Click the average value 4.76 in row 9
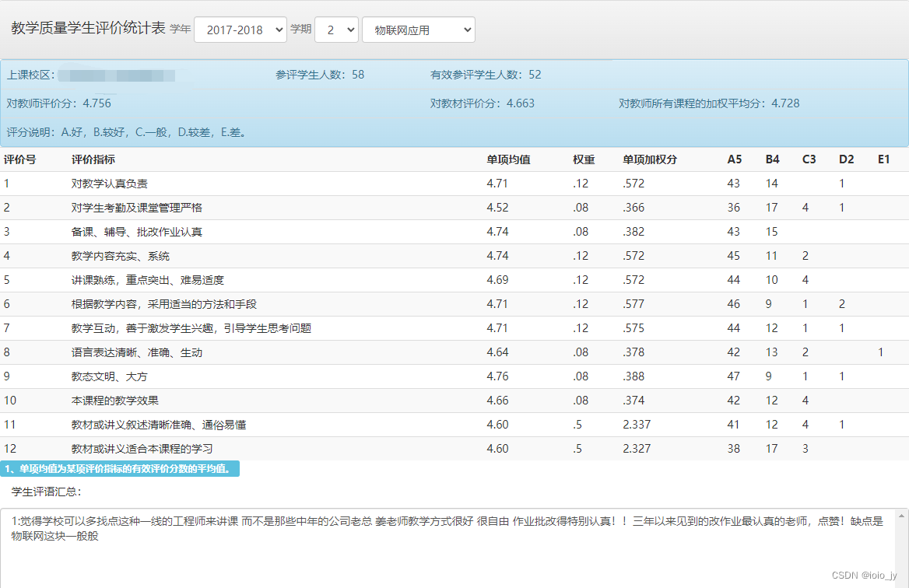 pos(497,376)
